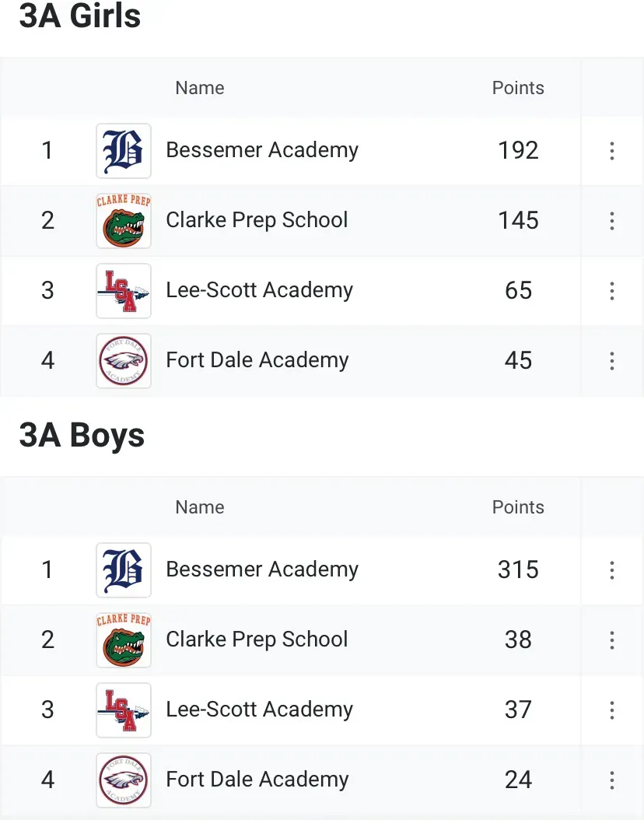
Task: Open more options for Clarke Prep girls row
Action: point(612,221)
